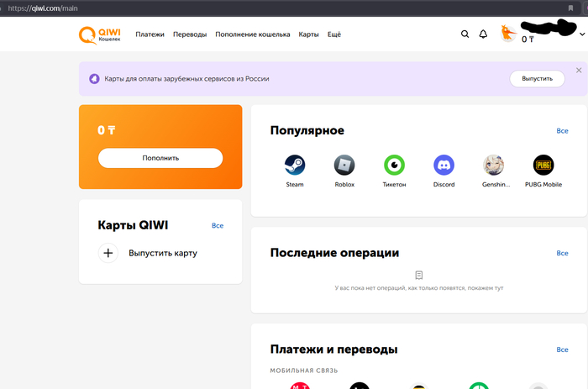Open the Discord payment icon
Viewport: 588px width, 389px height.
[x=444, y=165]
